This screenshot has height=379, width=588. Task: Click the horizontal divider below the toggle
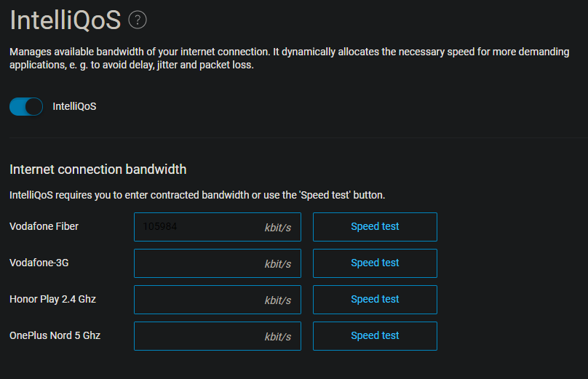click(298, 138)
